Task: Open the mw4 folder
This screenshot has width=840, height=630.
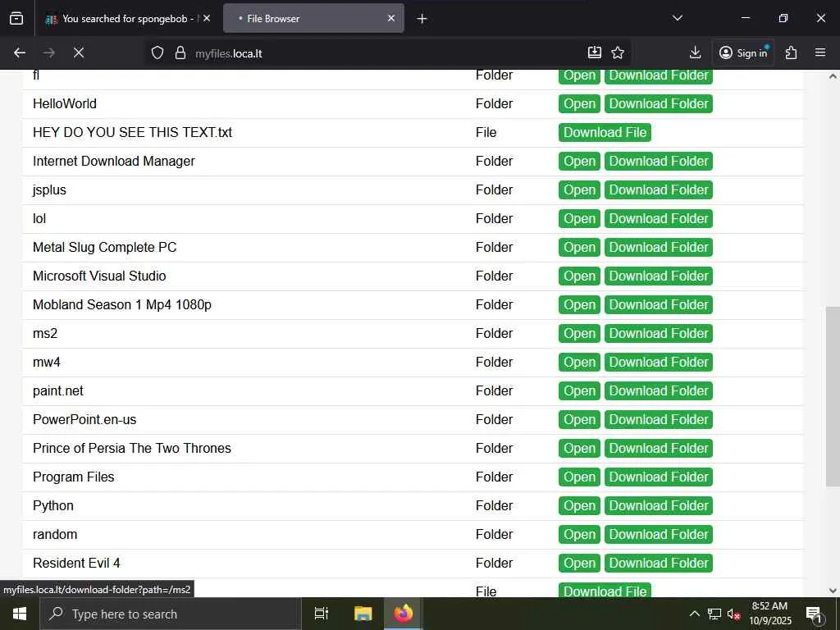Action: 579,362
